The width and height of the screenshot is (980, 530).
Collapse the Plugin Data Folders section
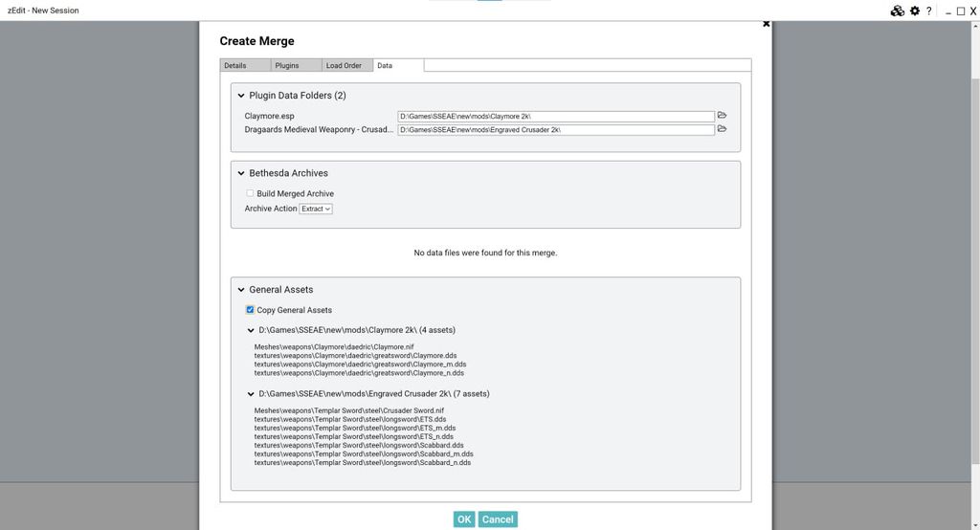pos(241,96)
